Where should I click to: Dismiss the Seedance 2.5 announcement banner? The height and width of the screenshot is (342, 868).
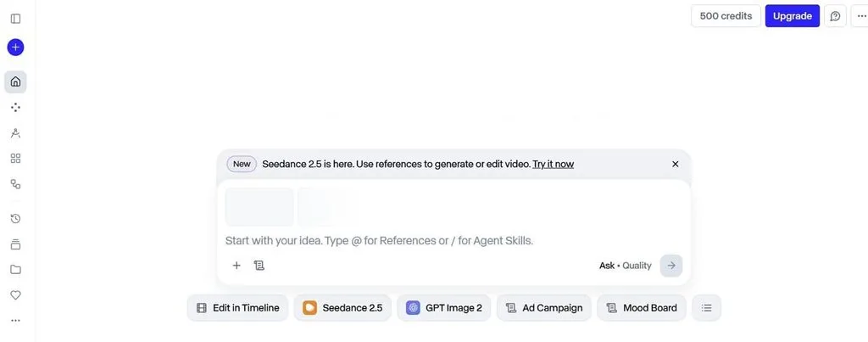(x=676, y=164)
